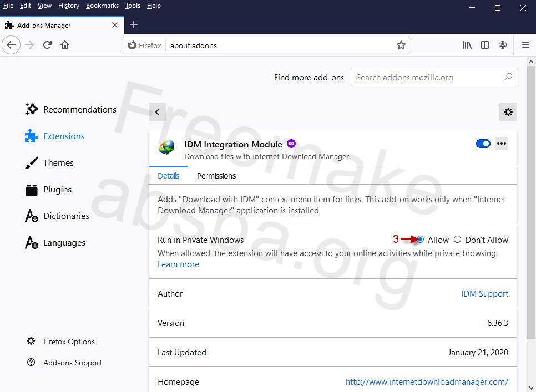The image size is (536, 392).
Task: Disable the IDM Integration Module toggle
Action: pos(483,144)
